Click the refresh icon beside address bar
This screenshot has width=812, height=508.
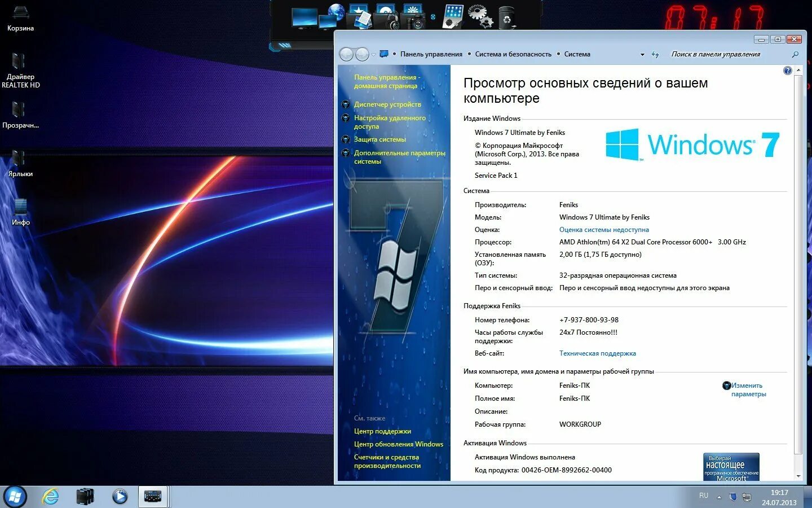click(x=655, y=55)
